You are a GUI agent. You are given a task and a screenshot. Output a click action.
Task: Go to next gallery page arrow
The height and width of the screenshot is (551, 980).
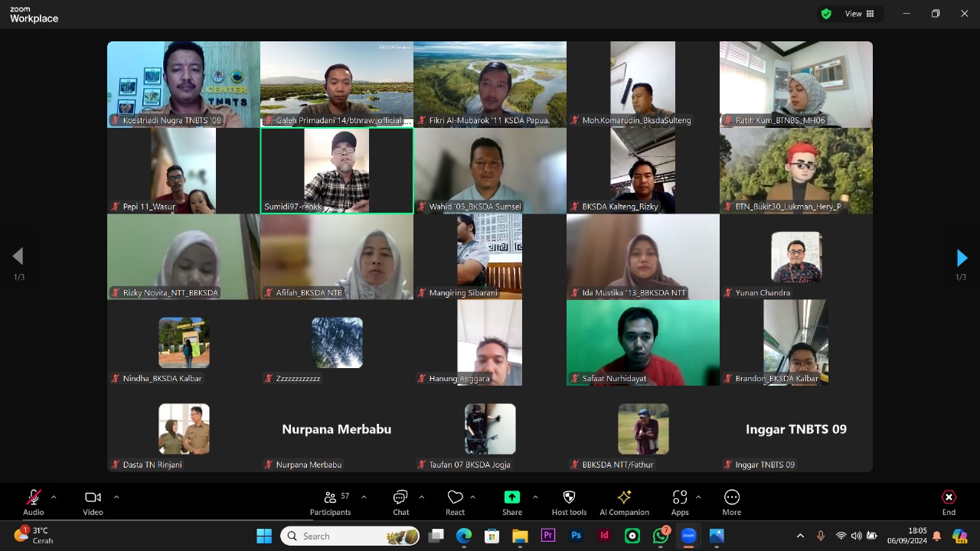coord(962,258)
